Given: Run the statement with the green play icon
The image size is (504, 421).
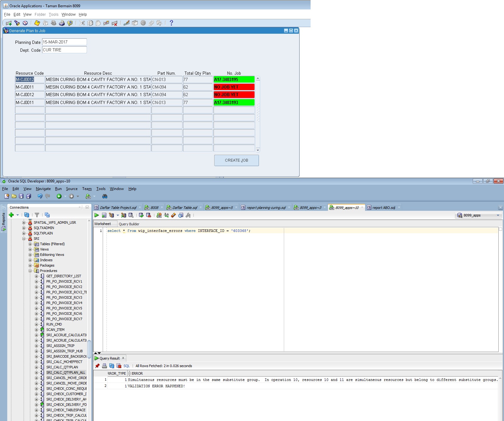Looking at the screenshot, I should click(97, 215).
